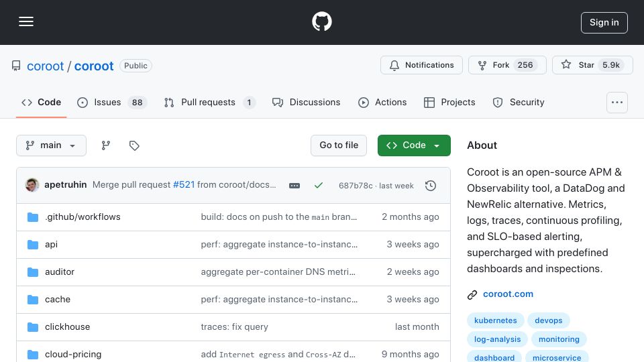644x362 pixels.
Task: Switch to the Code tab
Action: pos(41,102)
